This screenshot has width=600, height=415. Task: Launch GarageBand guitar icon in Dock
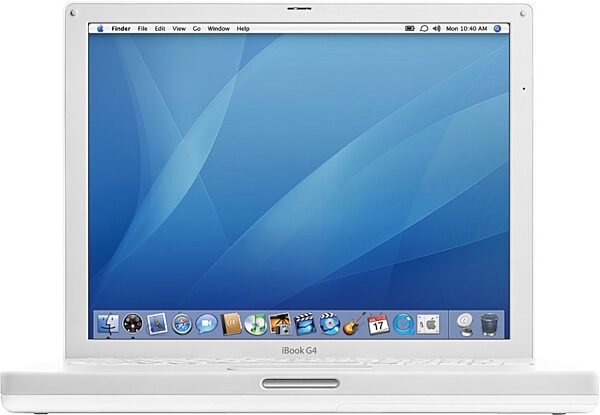(x=354, y=324)
